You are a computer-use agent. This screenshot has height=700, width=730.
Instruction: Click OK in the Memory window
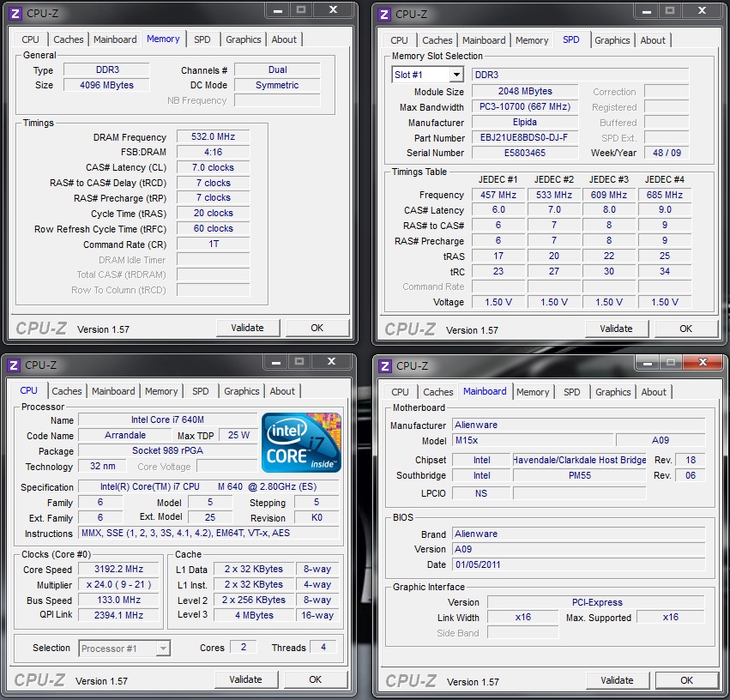317,328
